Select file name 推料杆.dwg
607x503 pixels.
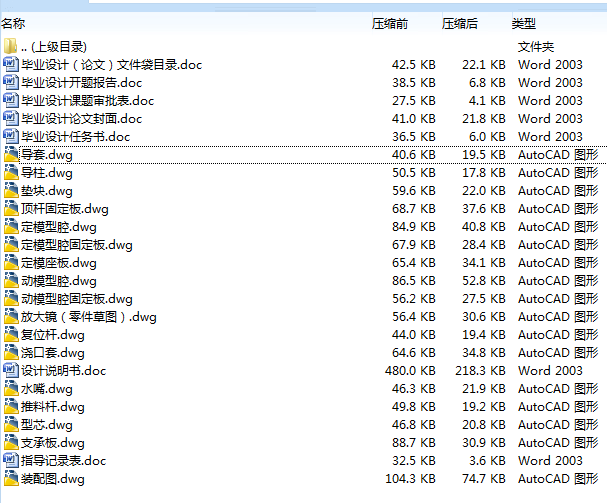pos(53,407)
